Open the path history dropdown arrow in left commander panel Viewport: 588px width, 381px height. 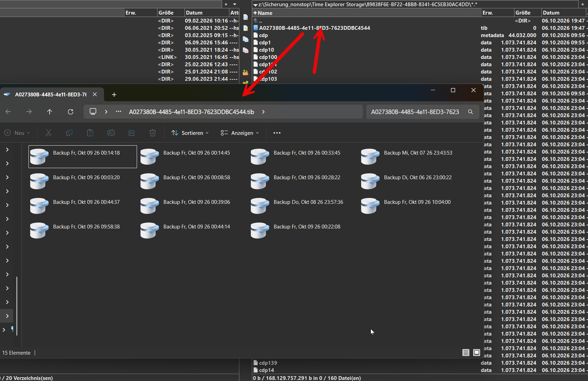click(235, 4)
